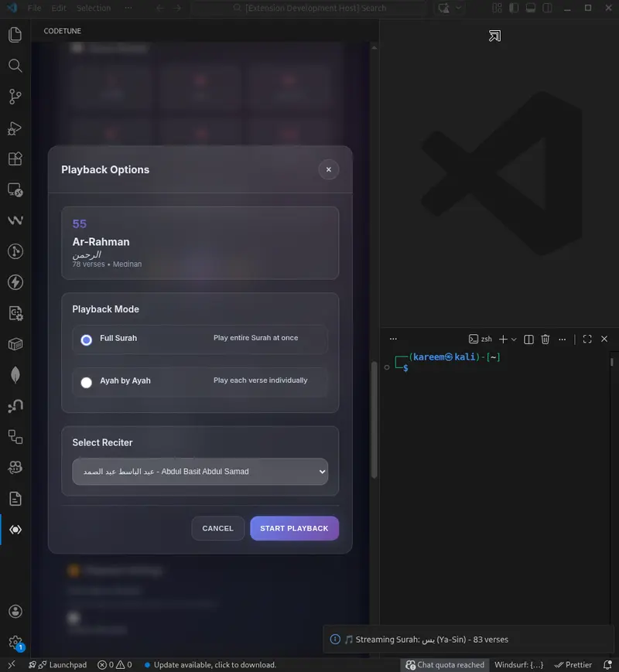Go back with the navigation arrow
The image size is (619, 672).
tap(160, 9)
